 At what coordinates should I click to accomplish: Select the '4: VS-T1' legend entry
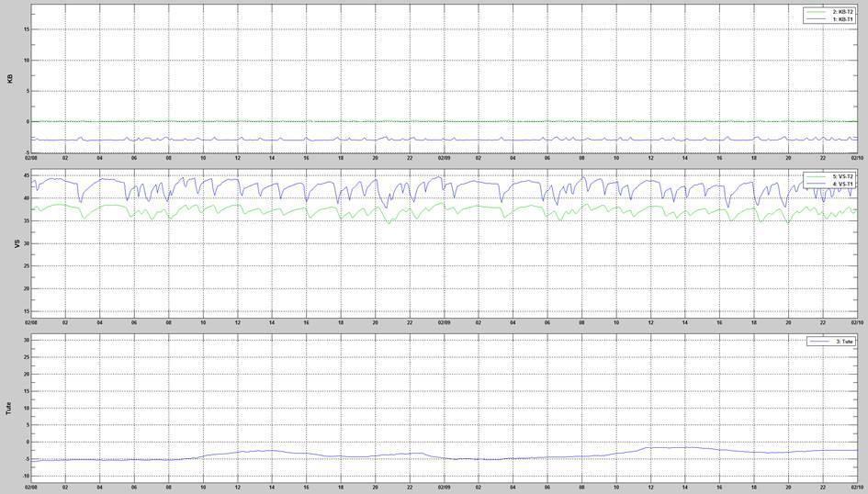[829, 184]
